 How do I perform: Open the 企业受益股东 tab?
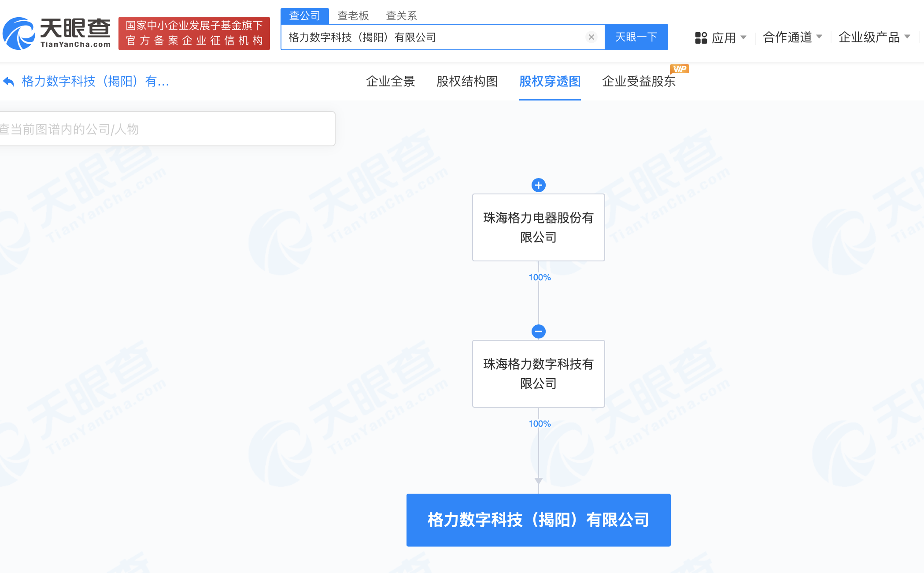tap(638, 82)
